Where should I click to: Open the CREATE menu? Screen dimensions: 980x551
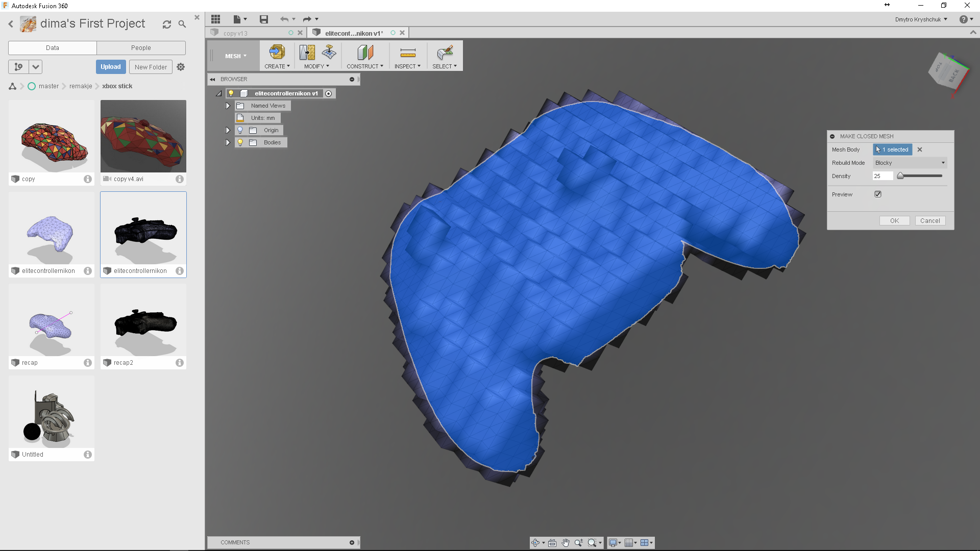277,66
